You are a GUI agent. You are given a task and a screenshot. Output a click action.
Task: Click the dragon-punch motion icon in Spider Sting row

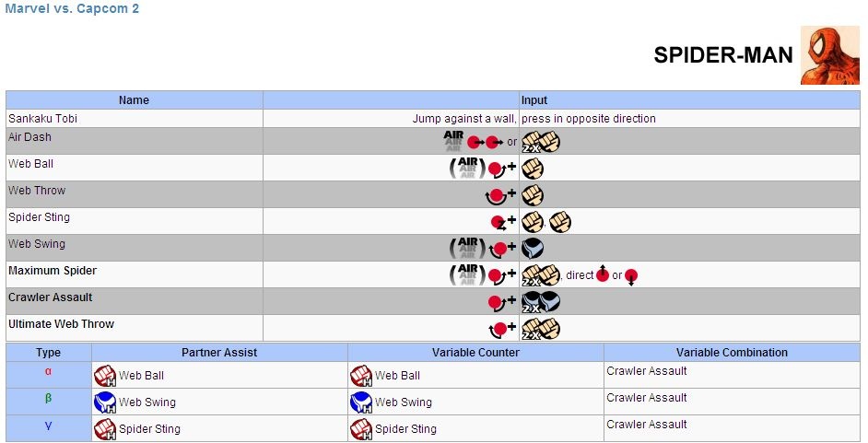click(499, 222)
